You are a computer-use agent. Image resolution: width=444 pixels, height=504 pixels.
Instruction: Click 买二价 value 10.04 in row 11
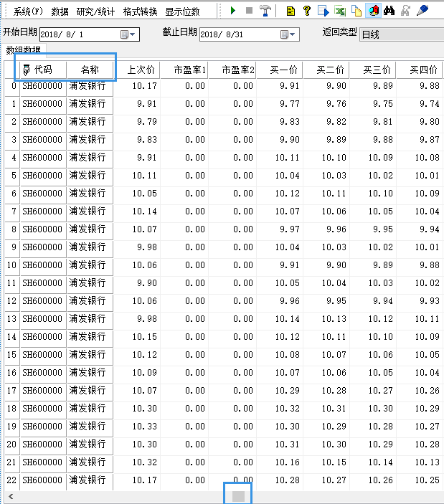[x=334, y=283]
